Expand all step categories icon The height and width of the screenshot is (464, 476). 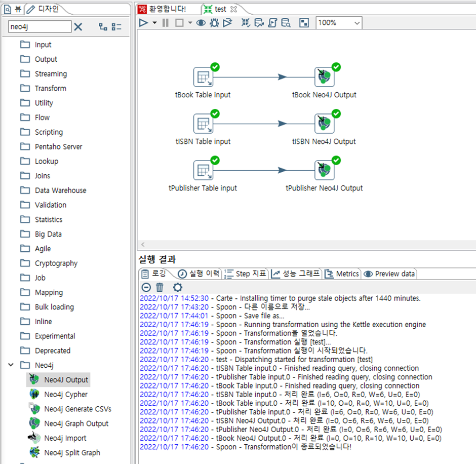pos(103,27)
